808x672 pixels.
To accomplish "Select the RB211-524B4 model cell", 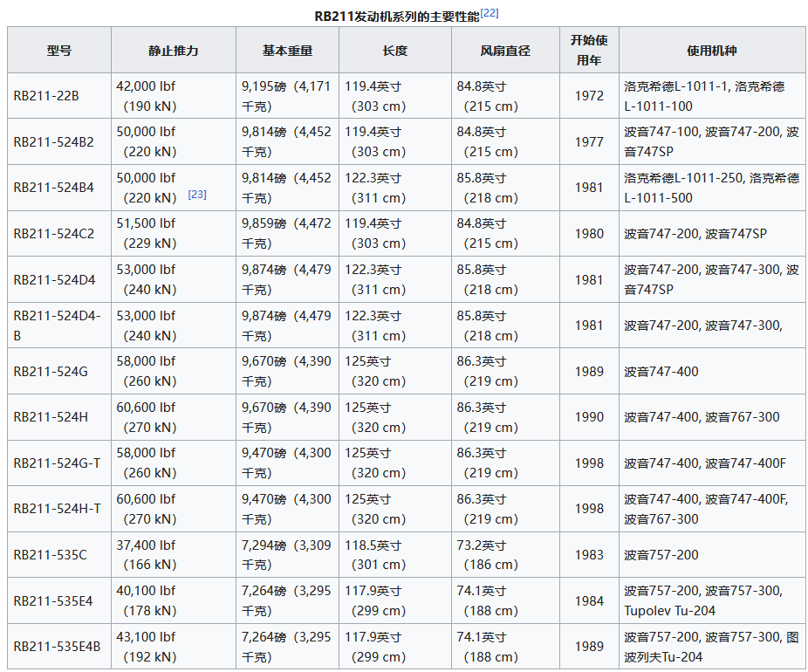I will tap(59, 188).
